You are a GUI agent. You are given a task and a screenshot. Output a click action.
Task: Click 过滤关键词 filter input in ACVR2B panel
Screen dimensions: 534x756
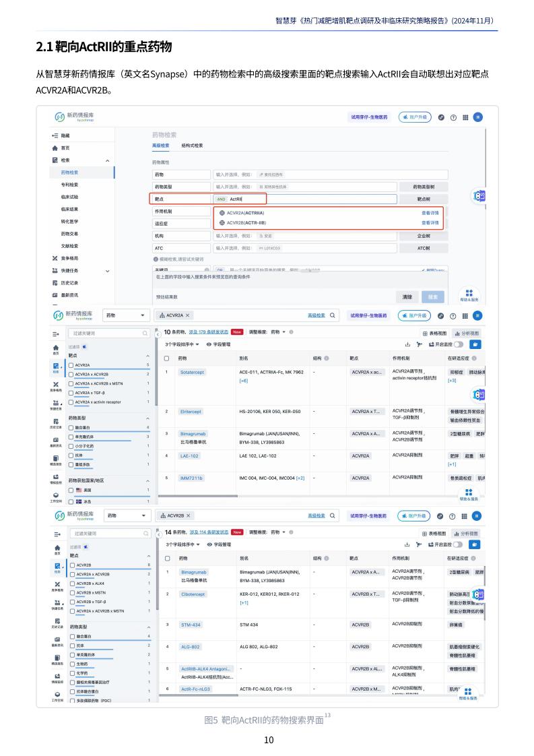(x=111, y=534)
